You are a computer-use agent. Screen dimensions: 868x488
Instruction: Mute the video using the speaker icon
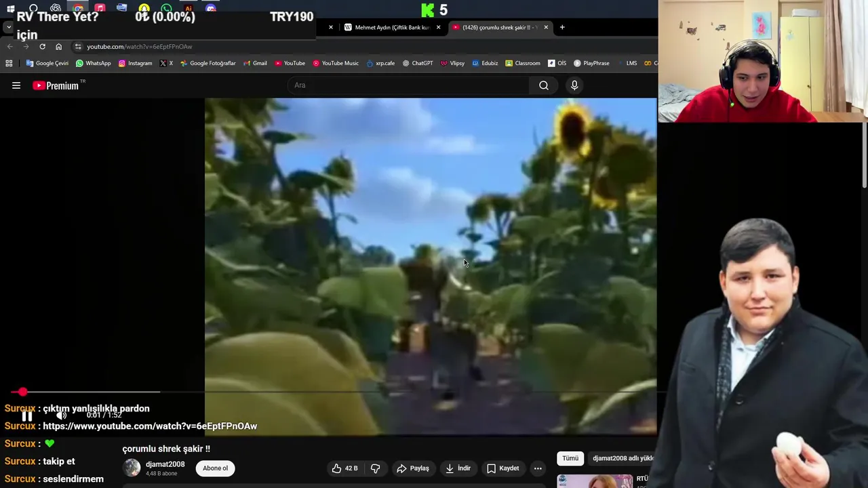[61, 415]
